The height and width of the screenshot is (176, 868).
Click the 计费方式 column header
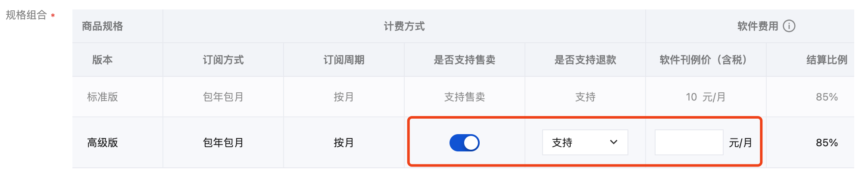[x=404, y=27]
